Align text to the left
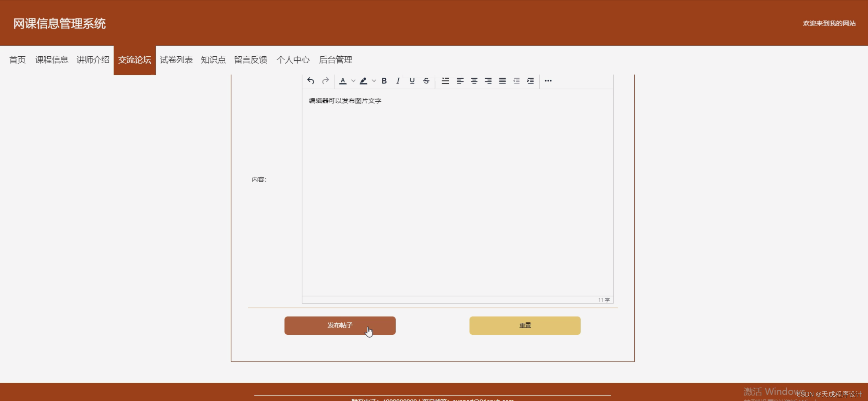Image resolution: width=868 pixels, height=401 pixels. point(460,81)
